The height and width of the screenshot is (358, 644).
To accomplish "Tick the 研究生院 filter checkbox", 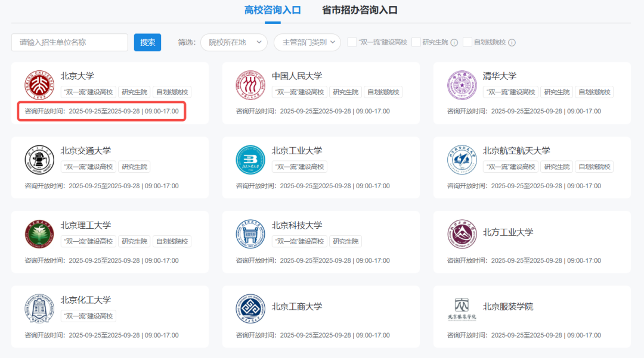I will pos(416,42).
